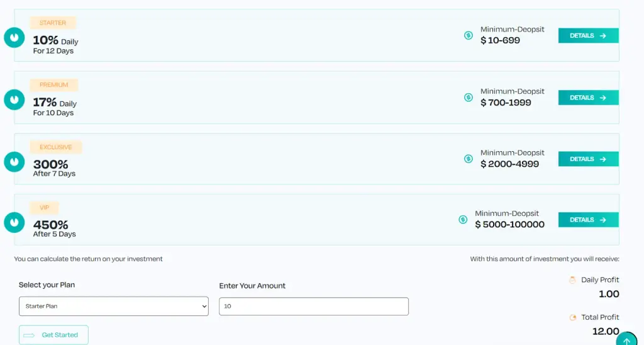Click the PREMIUM badge label
This screenshot has height=345, width=644.
click(54, 85)
